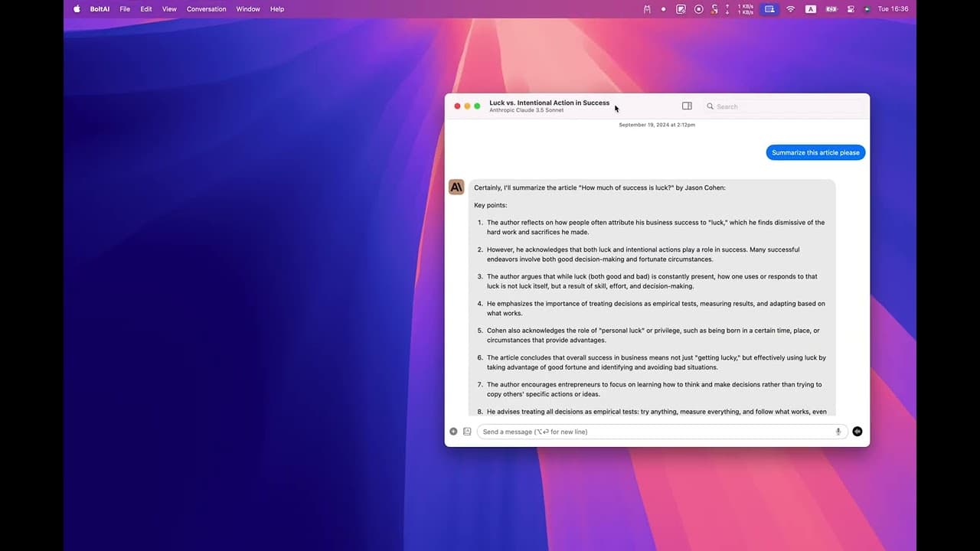Click point 7 about encouraging entrepreneurs
Viewport: 980px width, 551px height.
(655, 390)
